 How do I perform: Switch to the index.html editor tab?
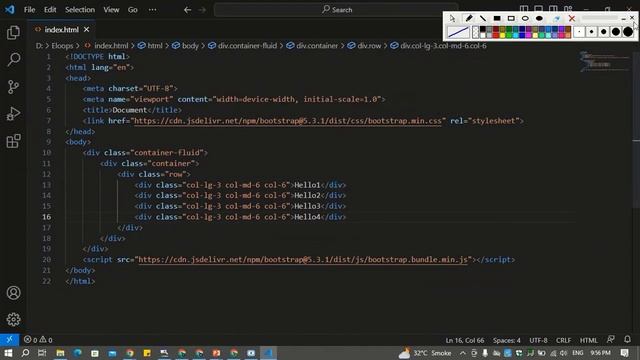(x=61, y=29)
